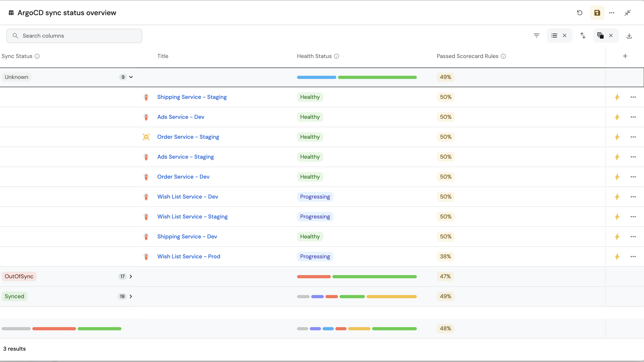Open row menu for Wish List Service – Prod
Screen dimensions: 644x362
pyautogui.click(x=633, y=256)
